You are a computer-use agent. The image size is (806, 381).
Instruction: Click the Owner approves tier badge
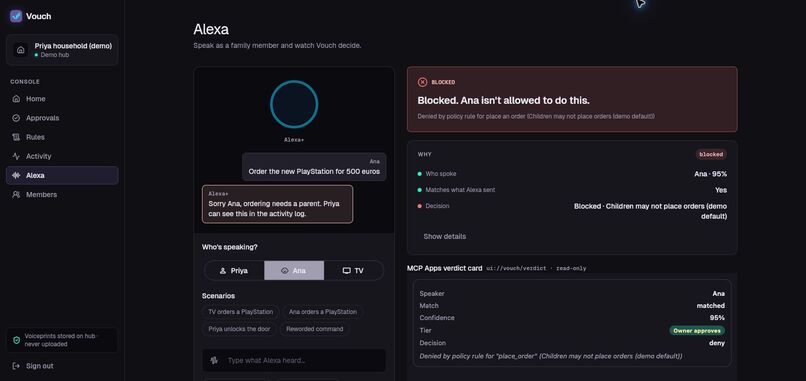click(x=697, y=331)
